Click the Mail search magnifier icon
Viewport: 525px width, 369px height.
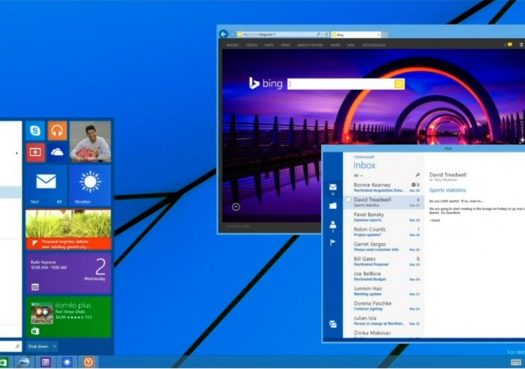click(418, 175)
